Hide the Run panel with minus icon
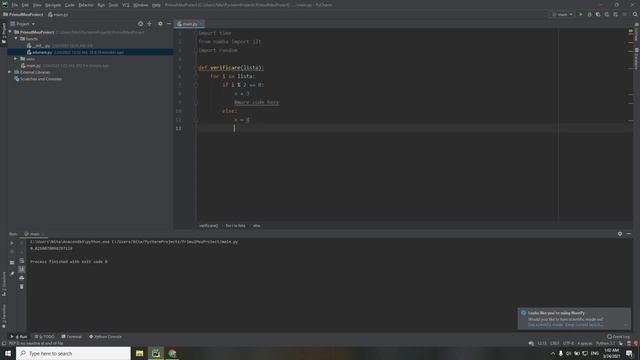The image size is (640, 360). coord(629,234)
